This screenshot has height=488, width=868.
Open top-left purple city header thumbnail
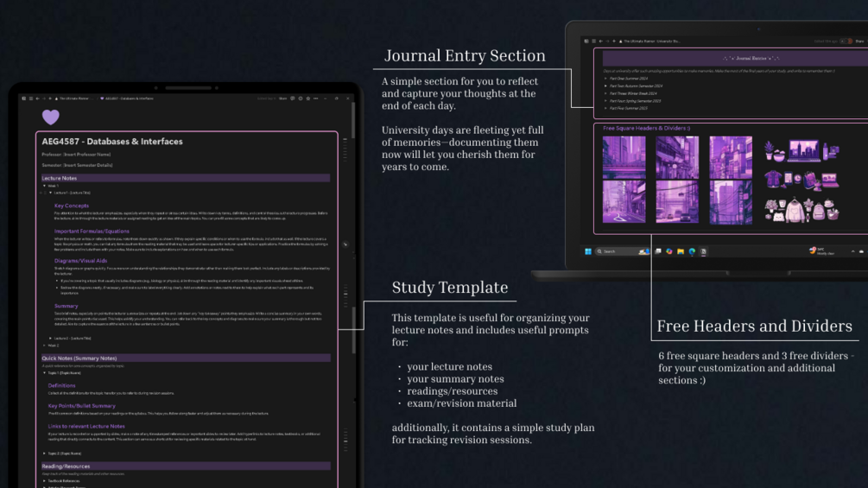[x=624, y=158]
